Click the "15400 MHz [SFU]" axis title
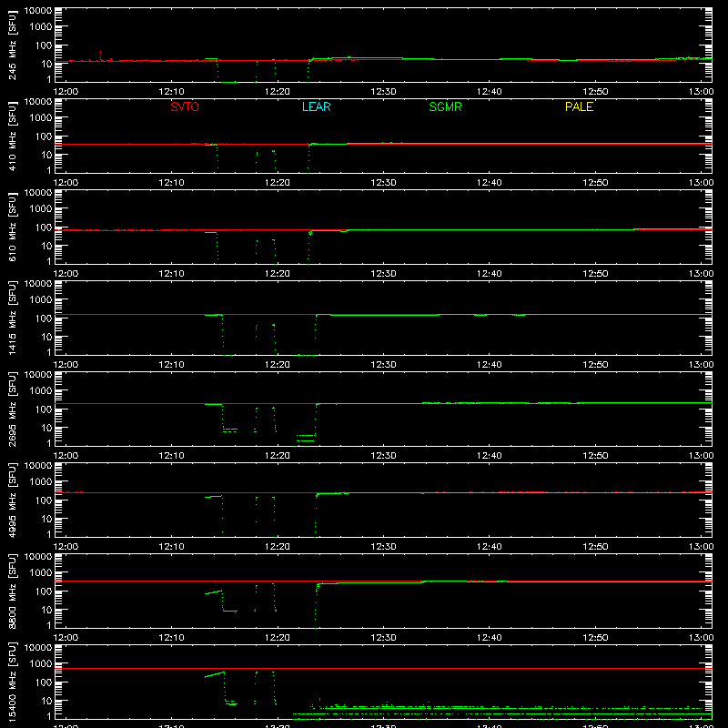 [13, 682]
